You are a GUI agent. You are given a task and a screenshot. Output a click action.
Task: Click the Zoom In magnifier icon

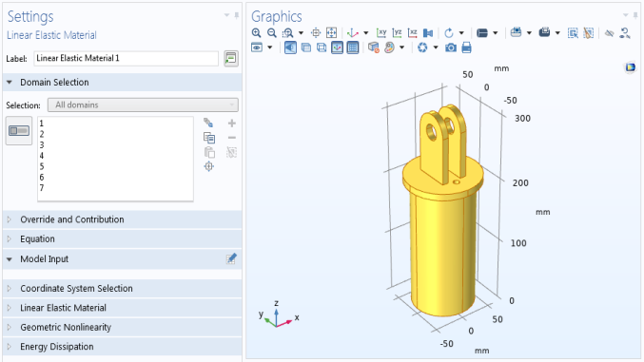pyautogui.click(x=256, y=33)
